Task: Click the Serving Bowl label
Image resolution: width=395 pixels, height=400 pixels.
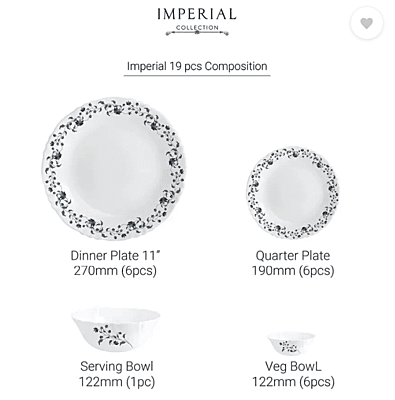Action: click(117, 366)
